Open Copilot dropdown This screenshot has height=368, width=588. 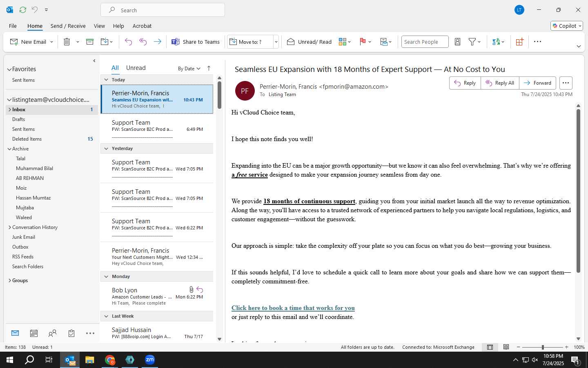(x=567, y=26)
